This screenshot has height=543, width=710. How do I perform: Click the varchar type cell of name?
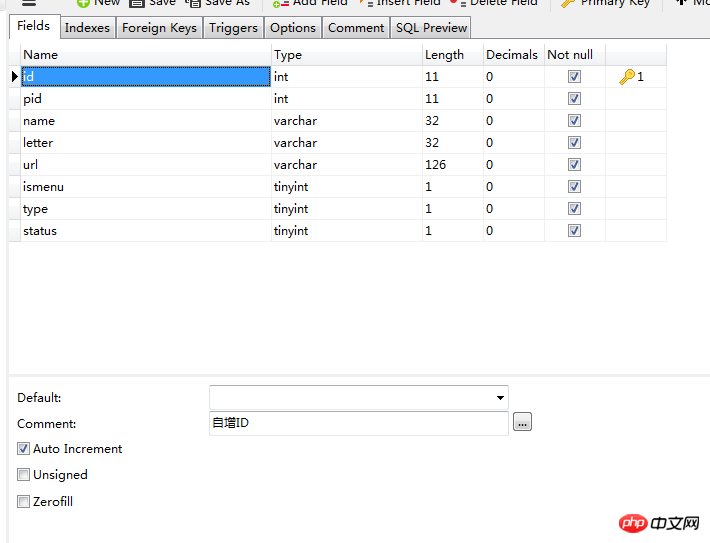(347, 121)
